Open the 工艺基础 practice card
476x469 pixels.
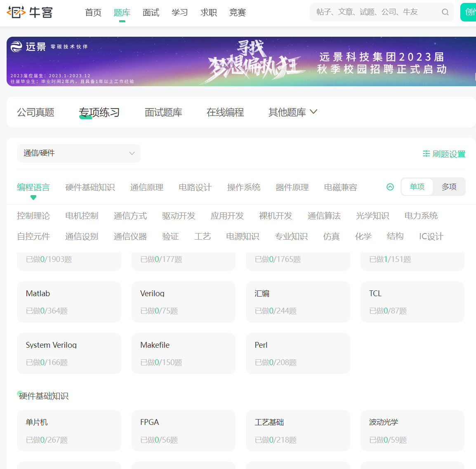click(x=298, y=431)
